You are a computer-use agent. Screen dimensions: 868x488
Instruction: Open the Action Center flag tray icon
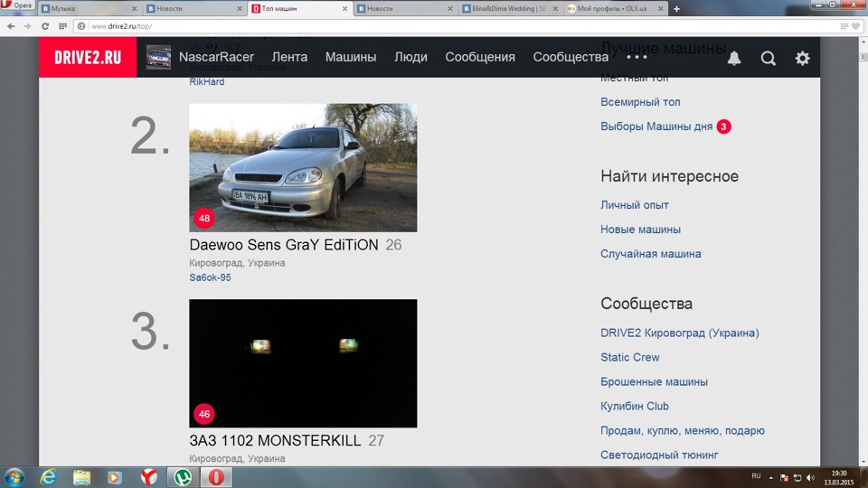point(784,477)
